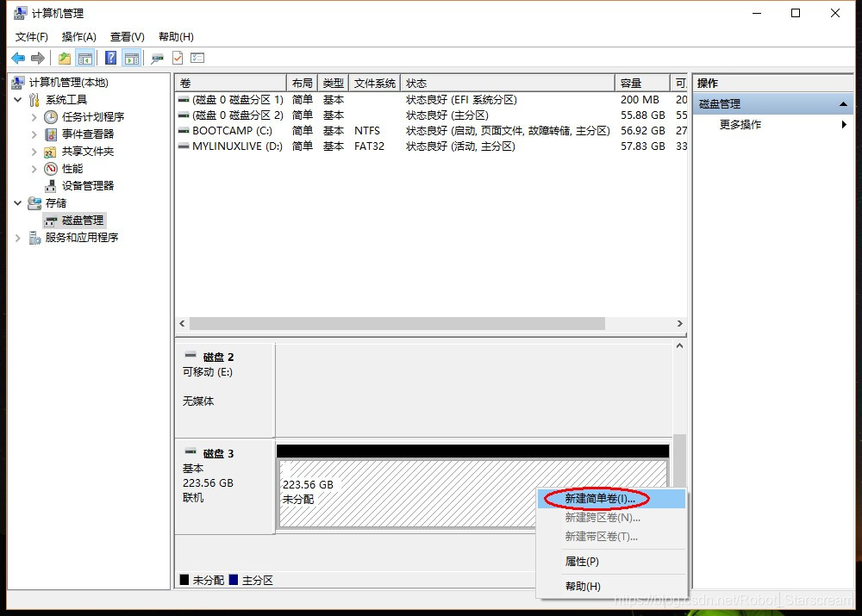Click the 共享文件夹 icon
862x616 pixels.
tap(50, 152)
